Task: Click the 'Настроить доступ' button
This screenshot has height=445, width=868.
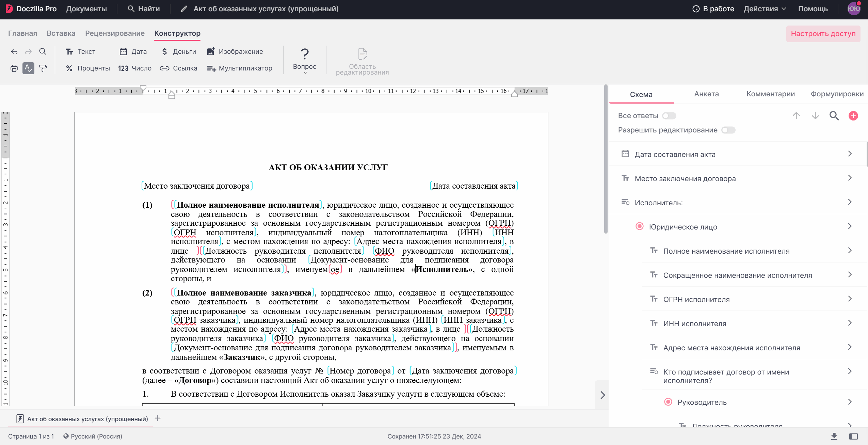Action: pyautogui.click(x=823, y=34)
